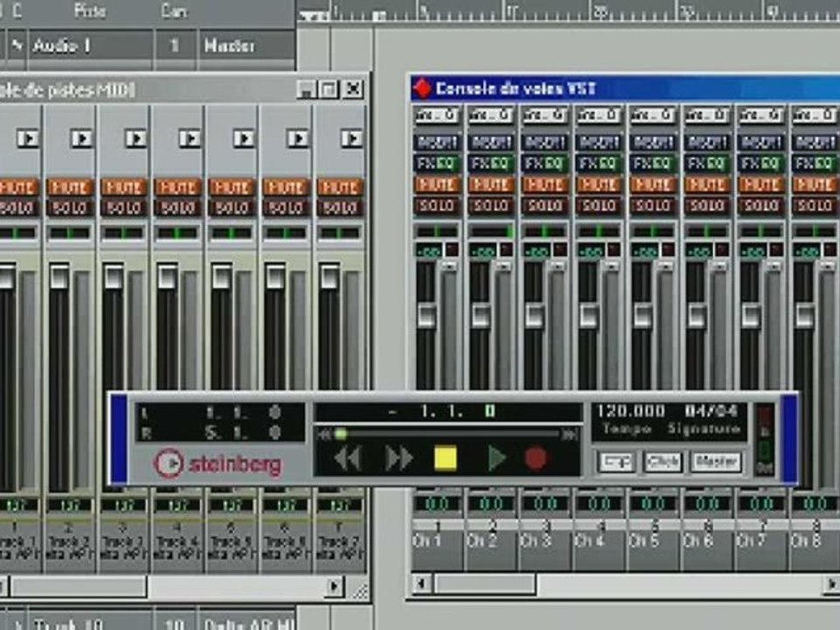
Task: Toggle the Sync button left of Click
Action: 616,462
